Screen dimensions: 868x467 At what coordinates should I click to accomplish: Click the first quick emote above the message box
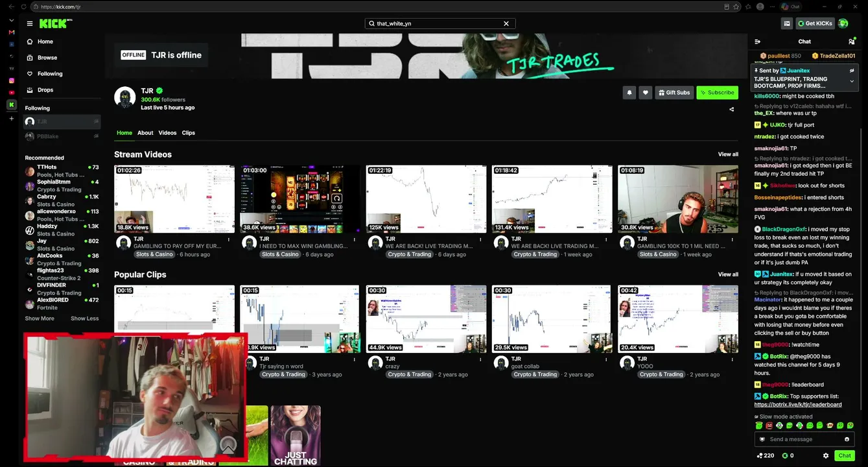pos(759,425)
